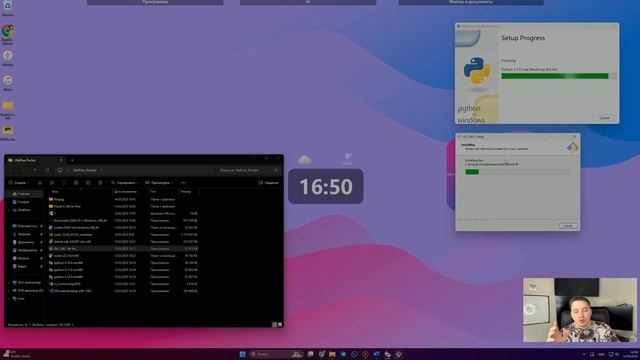Click the Delete trash icon in Explorer toolbar

[x=100, y=183]
